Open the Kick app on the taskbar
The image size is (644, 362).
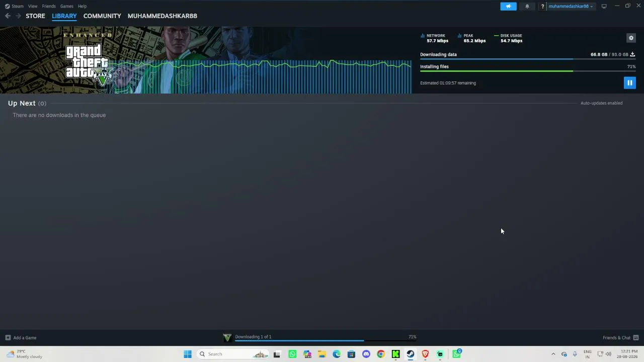point(396,354)
